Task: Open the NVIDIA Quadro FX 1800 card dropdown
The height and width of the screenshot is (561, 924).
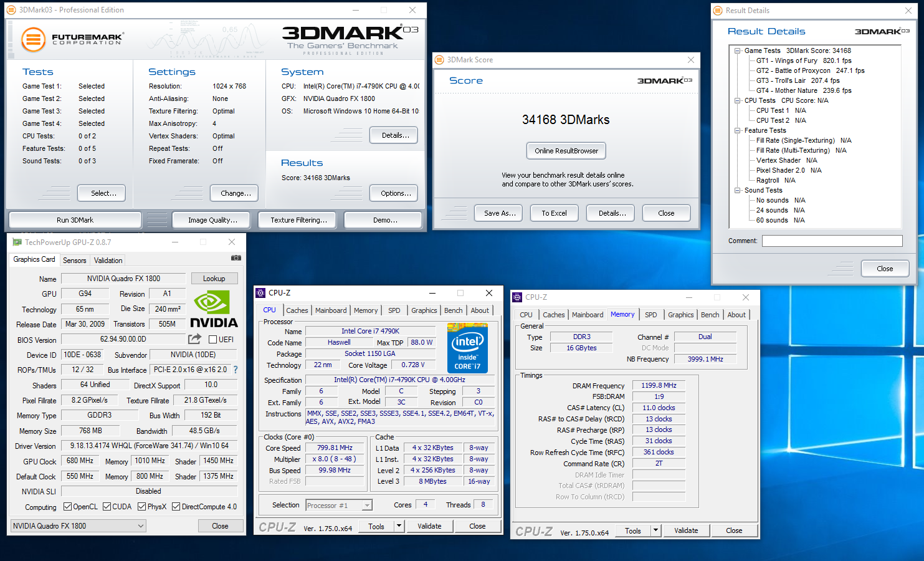Action: point(79,526)
